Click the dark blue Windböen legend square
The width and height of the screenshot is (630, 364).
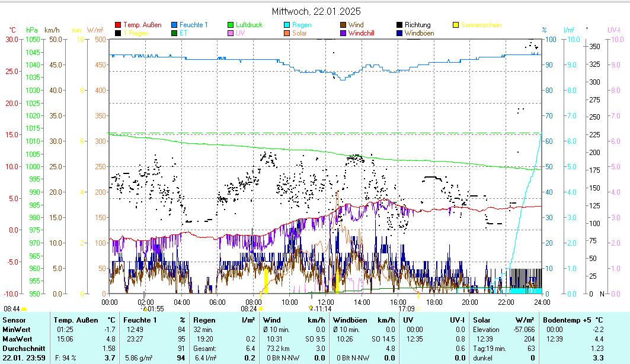(x=399, y=33)
